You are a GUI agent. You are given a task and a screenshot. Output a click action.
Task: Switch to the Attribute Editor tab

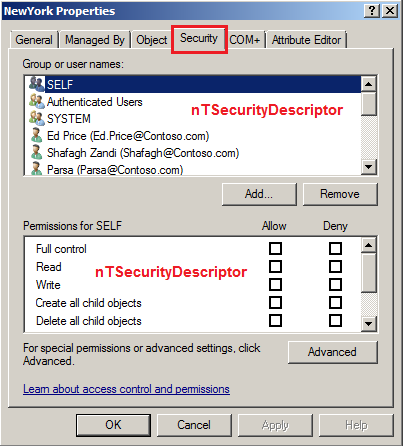point(306,40)
